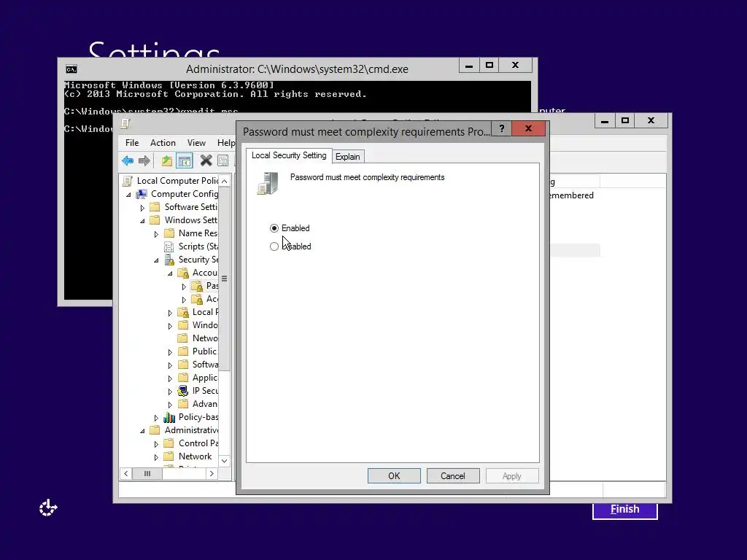747x560 pixels.
Task: Click the tree pane horizontal scroll right arrow
Action: pyautogui.click(x=212, y=474)
